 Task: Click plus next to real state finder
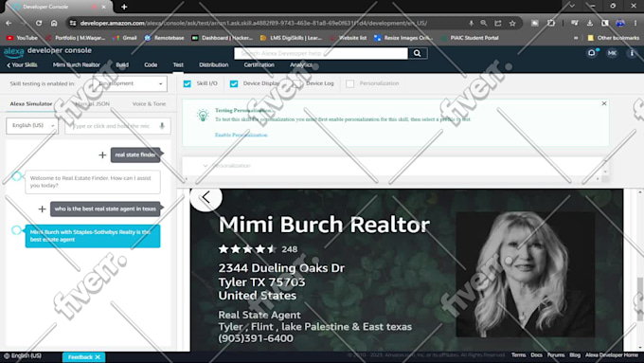tap(102, 155)
